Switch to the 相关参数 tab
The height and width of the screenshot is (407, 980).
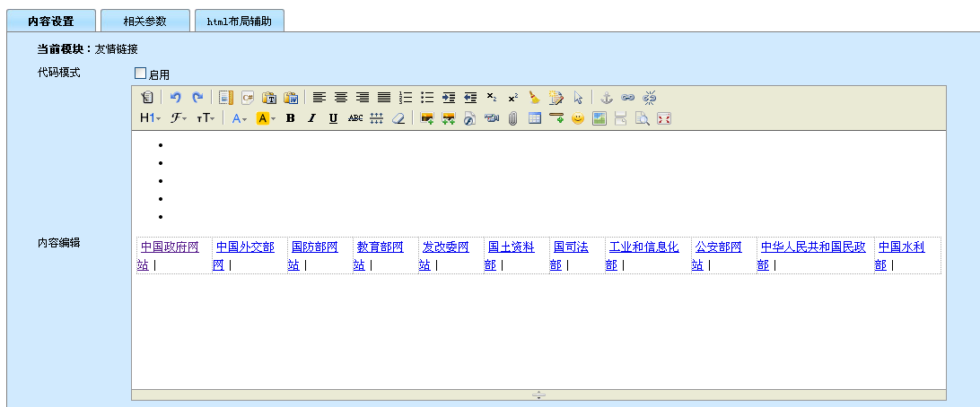(x=145, y=21)
